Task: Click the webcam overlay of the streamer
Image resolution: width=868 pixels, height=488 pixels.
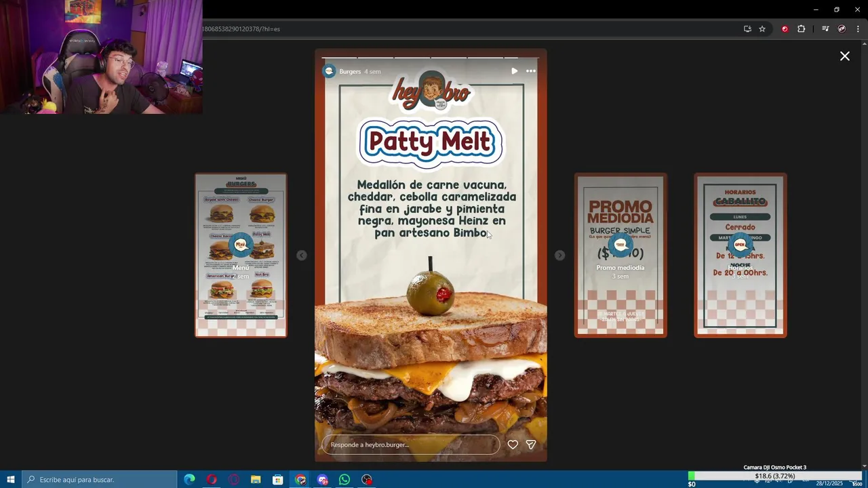Action: point(101,57)
